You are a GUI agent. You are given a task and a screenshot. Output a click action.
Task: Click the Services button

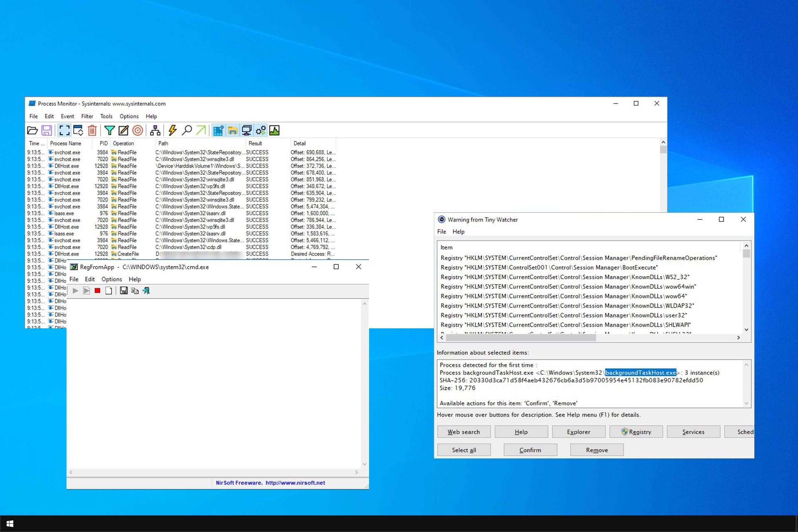tap(693, 432)
